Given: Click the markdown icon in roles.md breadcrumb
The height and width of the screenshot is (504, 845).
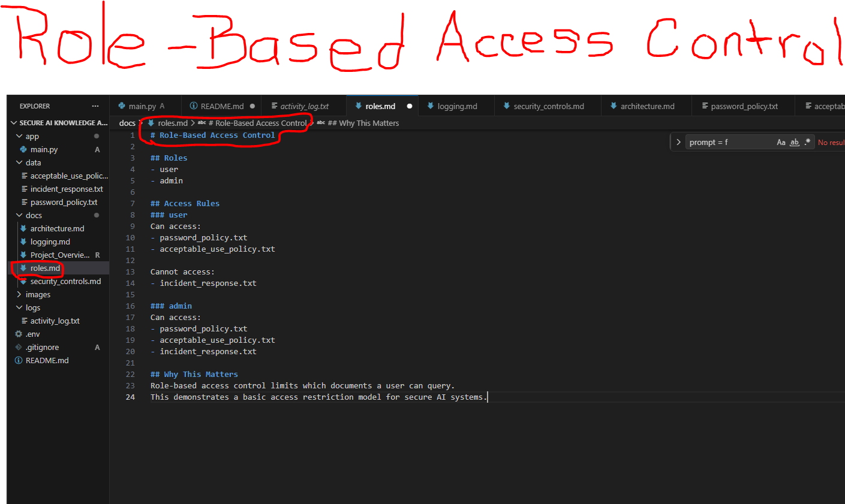Looking at the screenshot, I should [151, 123].
